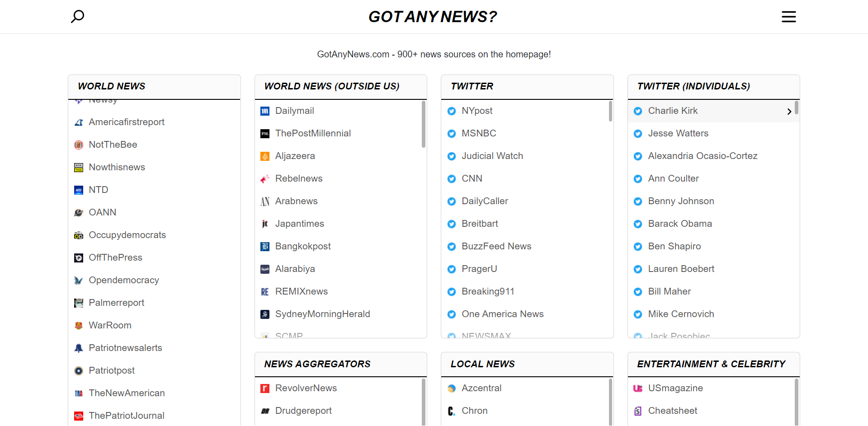868x426 pixels.
Task: Click the NTD favicon icon
Action: [79, 190]
